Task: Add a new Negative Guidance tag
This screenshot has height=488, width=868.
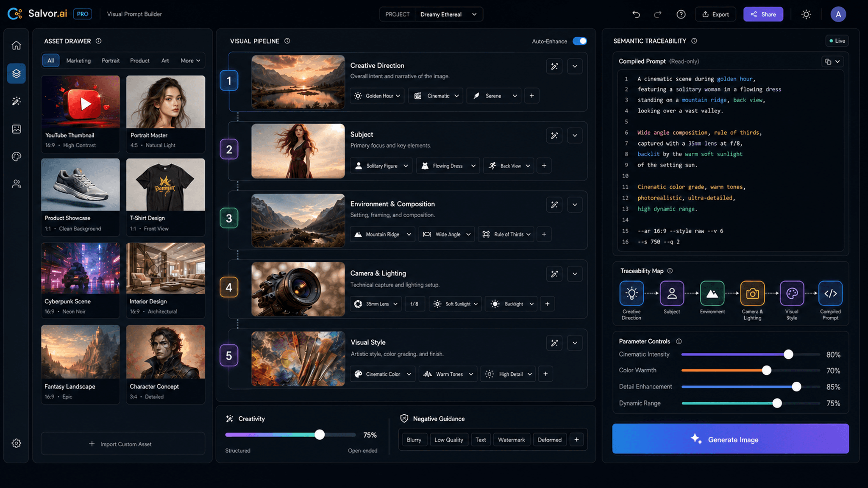Action: pos(576,440)
